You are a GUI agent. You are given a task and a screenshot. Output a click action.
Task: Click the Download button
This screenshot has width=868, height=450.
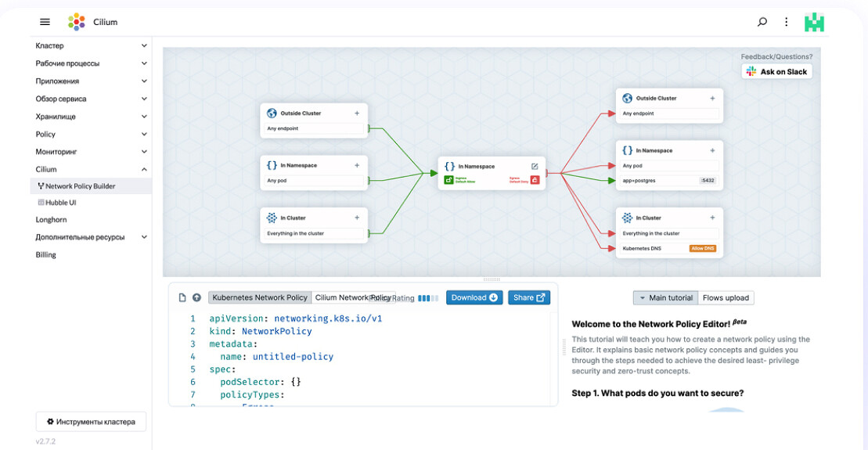474,297
